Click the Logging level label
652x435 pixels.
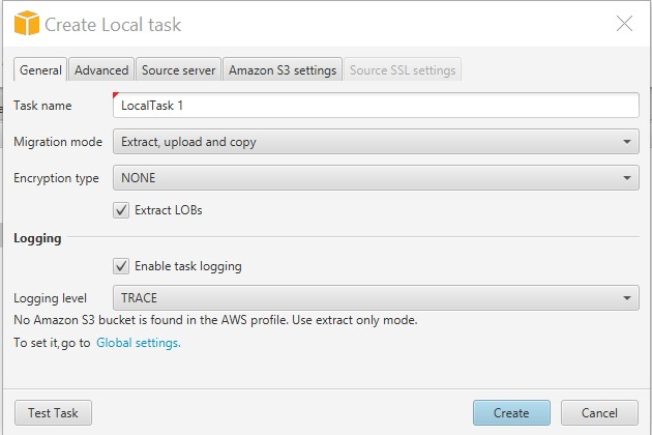(50, 298)
